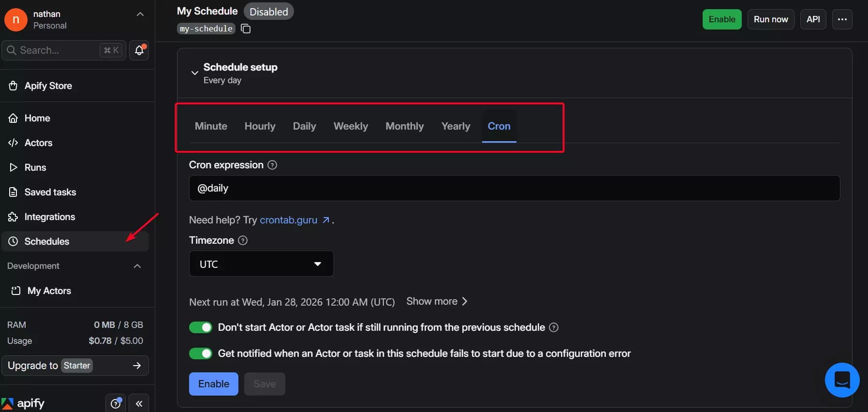Open Schedules in sidebar
The width and height of the screenshot is (868, 412).
pos(75,241)
